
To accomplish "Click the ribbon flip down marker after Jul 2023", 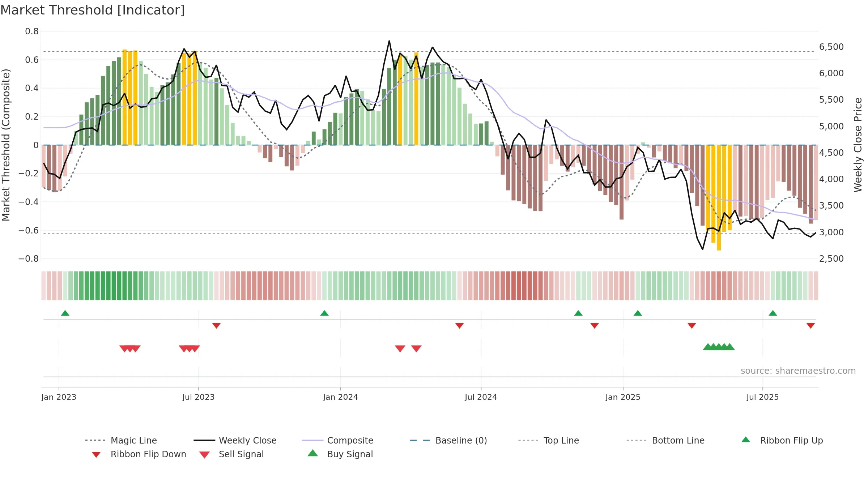I will point(216,326).
